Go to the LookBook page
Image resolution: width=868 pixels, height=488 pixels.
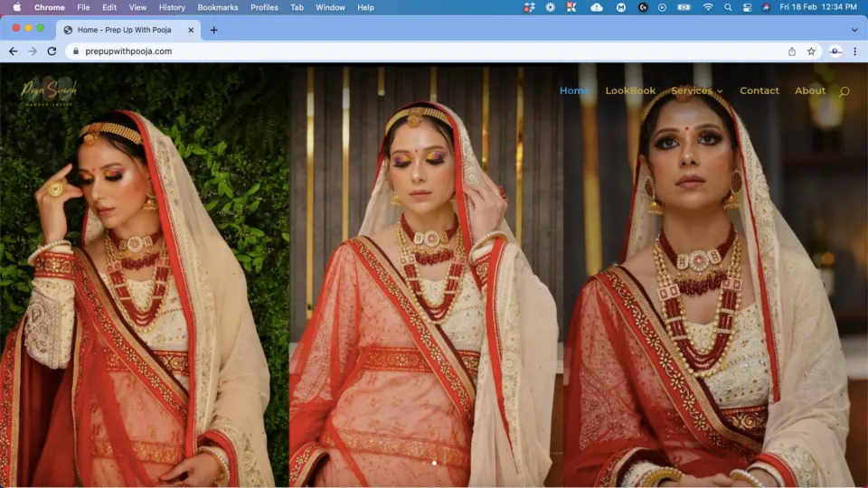click(630, 90)
